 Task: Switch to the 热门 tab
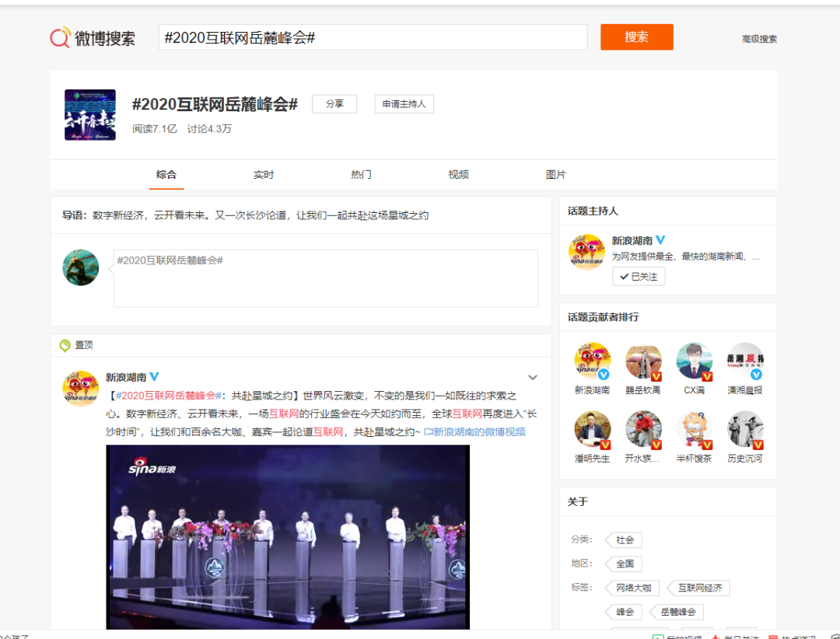pos(361,175)
